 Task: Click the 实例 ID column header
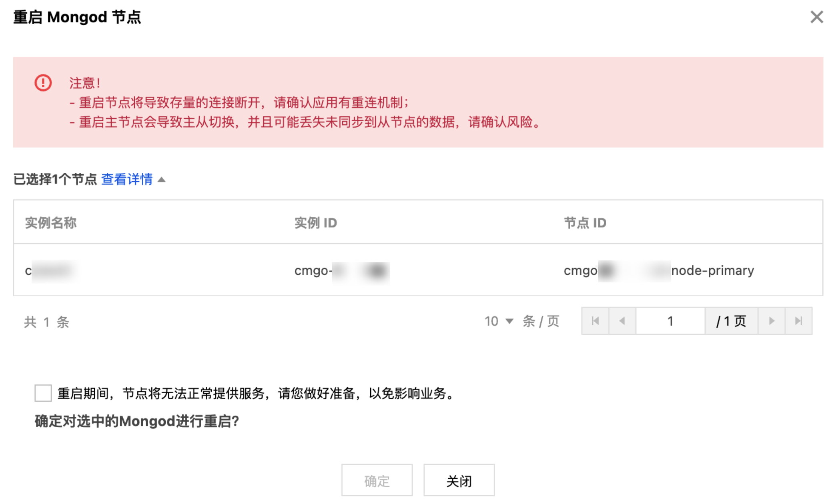pyautogui.click(x=316, y=223)
